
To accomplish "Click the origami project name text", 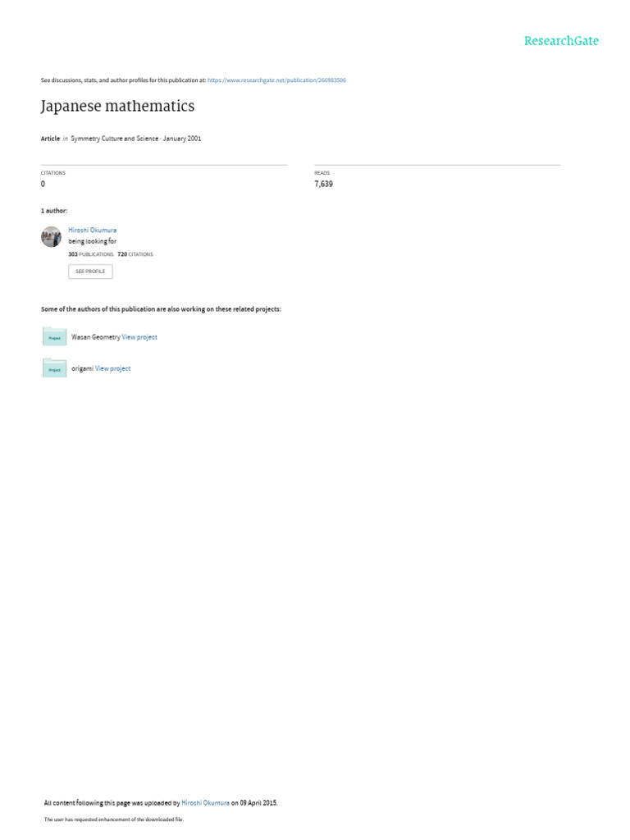I will [83, 368].
